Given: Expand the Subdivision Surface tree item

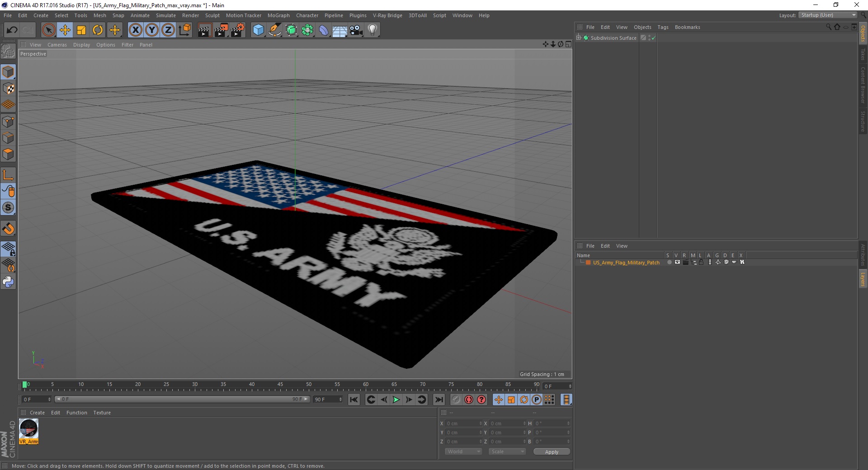Looking at the screenshot, I should 579,38.
